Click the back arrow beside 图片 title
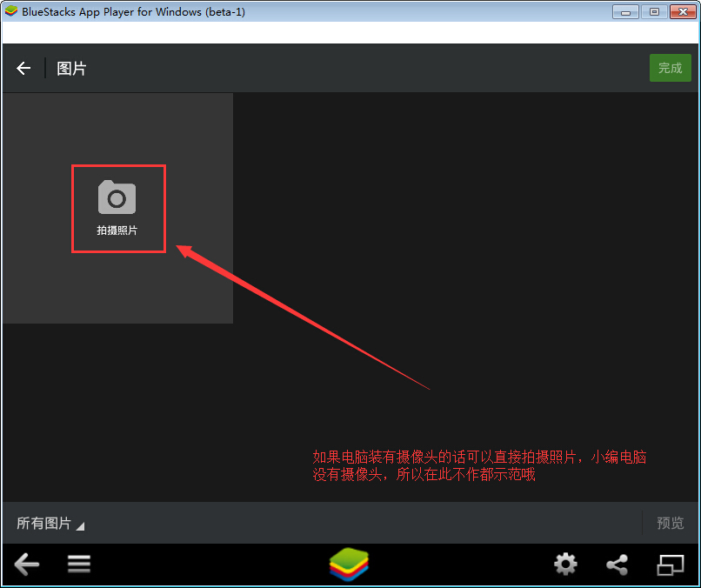This screenshot has width=701, height=588. click(23, 68)
